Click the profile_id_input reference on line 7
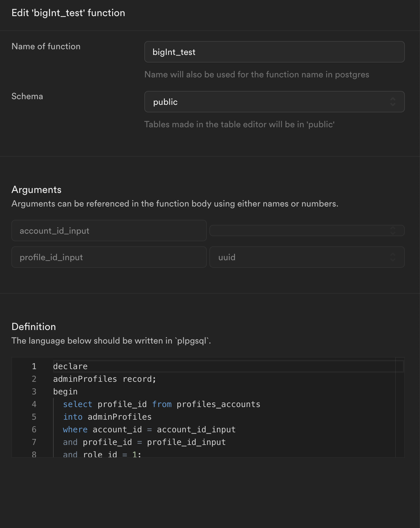 coord(186,442)
